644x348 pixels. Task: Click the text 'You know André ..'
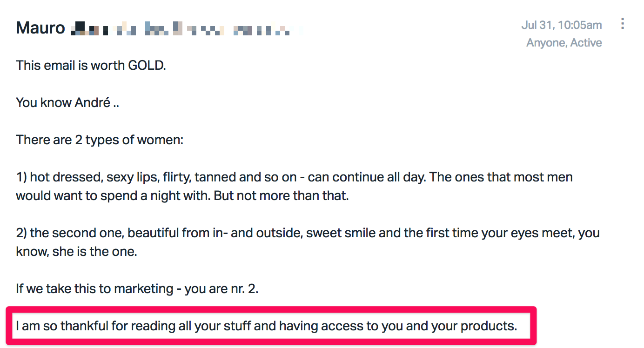[x=67, y=102]
